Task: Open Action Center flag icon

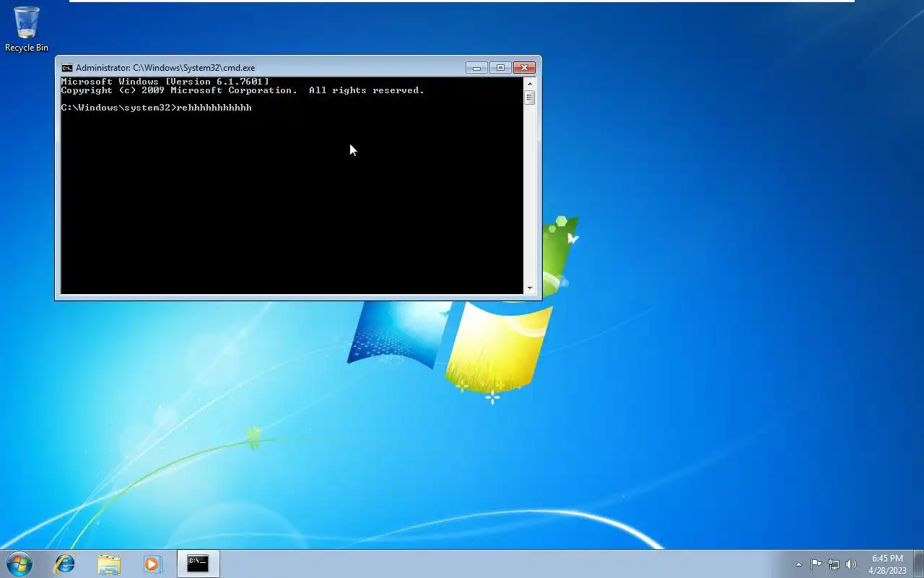Action: (x=816, y=564)
